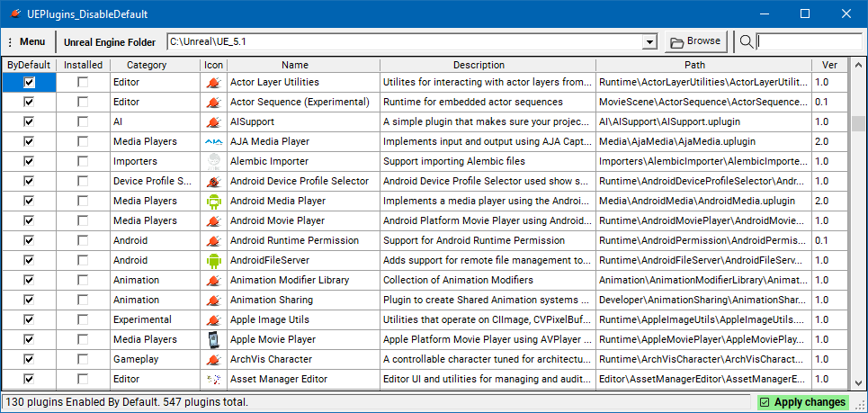Click the scrollbar down arrow
The width and height of the screenshot is (868, 413).
(858, 382)
